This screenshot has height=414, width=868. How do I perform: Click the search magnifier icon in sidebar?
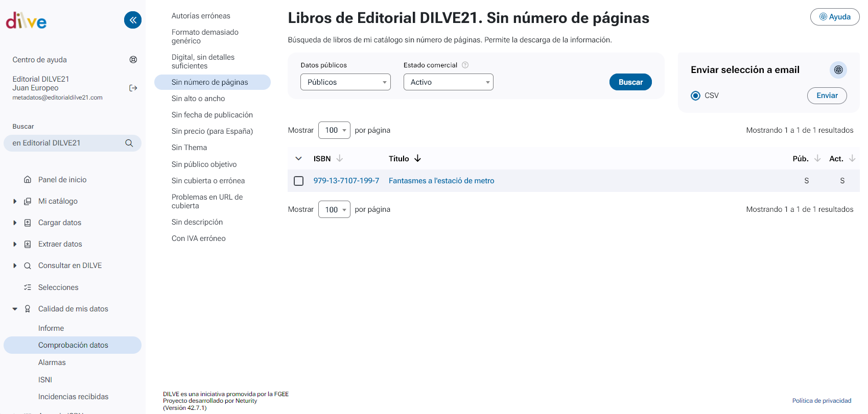129,143
